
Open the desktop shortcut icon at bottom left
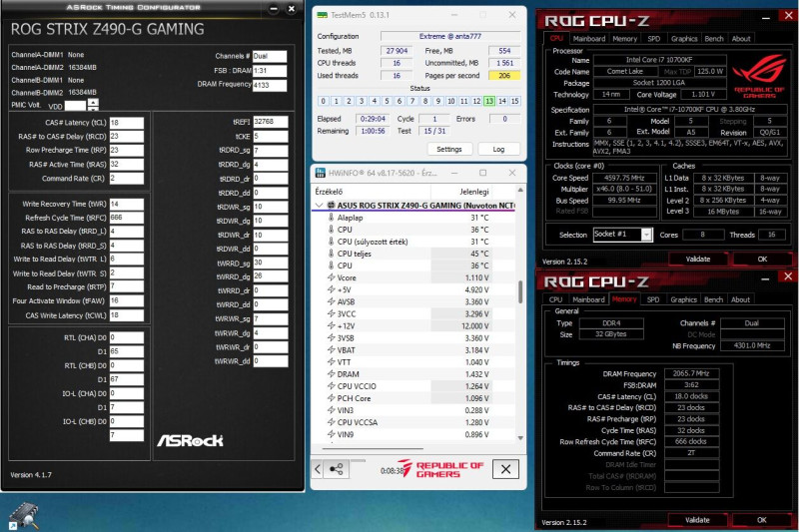coord(23,516)
